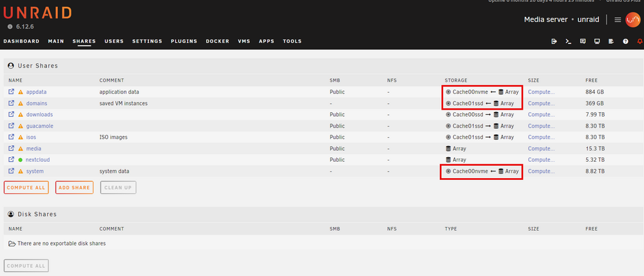Open the system info monitor icon
Screen dimensions: 644x276
(x=597, y=41)
